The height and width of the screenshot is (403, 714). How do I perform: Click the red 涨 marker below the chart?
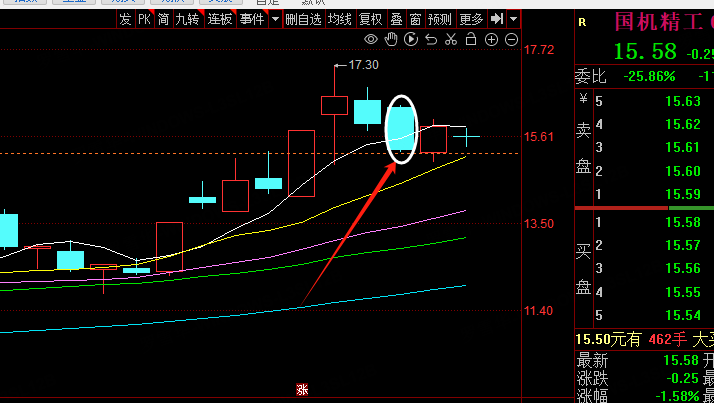[x=300, y=391]
